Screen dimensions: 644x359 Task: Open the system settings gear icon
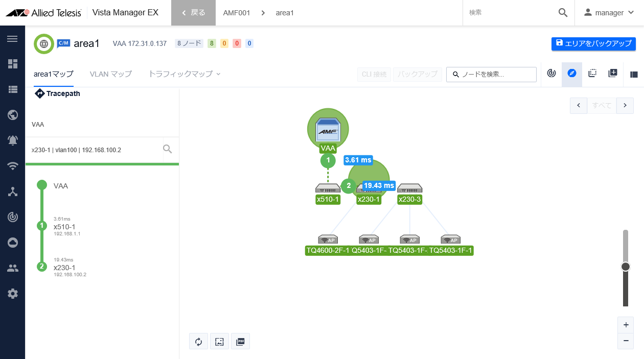point(12,294)
